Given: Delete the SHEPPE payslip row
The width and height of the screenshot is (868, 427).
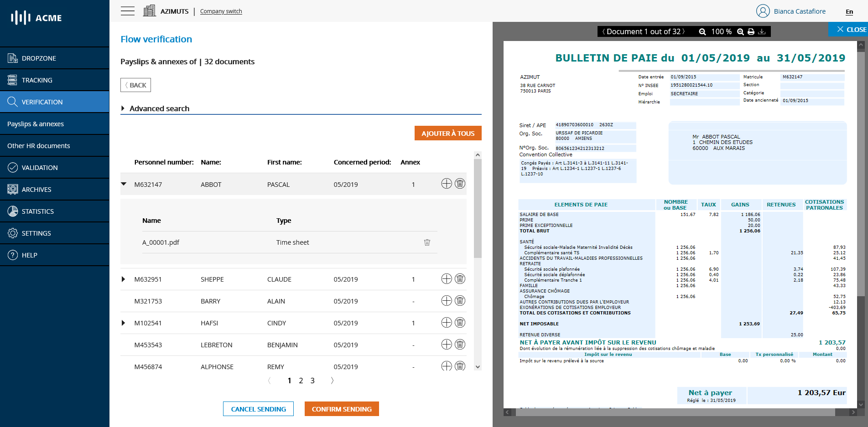Looking at the screenshot, I should (460, 279).
